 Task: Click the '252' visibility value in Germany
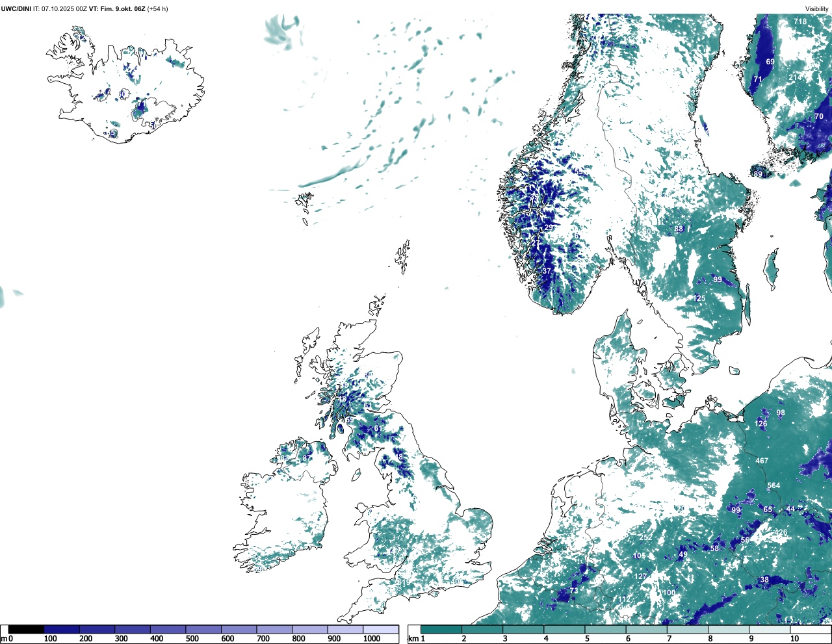(x=645, y=537)
